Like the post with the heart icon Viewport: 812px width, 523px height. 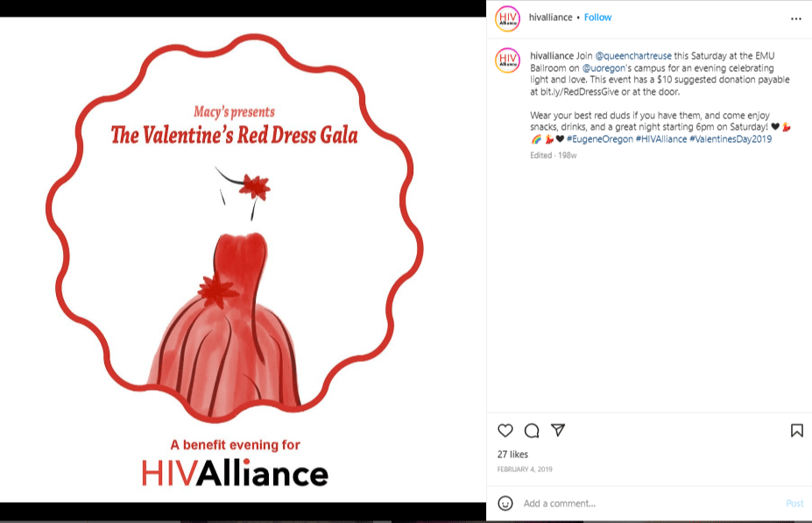coord(505,430)
